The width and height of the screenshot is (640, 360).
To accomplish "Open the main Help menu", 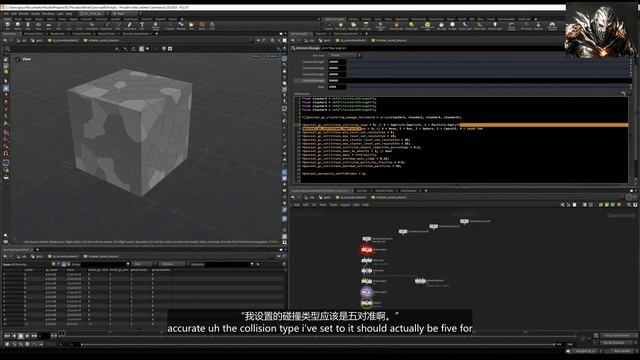I will 69,13.
